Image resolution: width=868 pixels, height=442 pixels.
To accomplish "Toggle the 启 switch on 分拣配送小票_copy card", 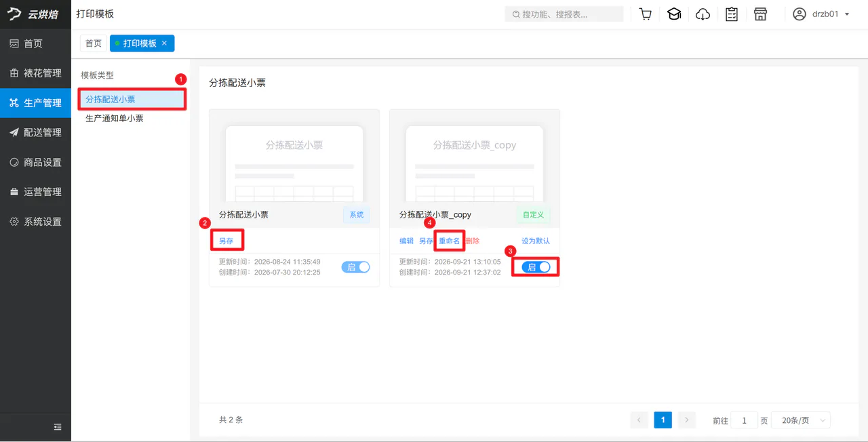I will click(536, 267).
